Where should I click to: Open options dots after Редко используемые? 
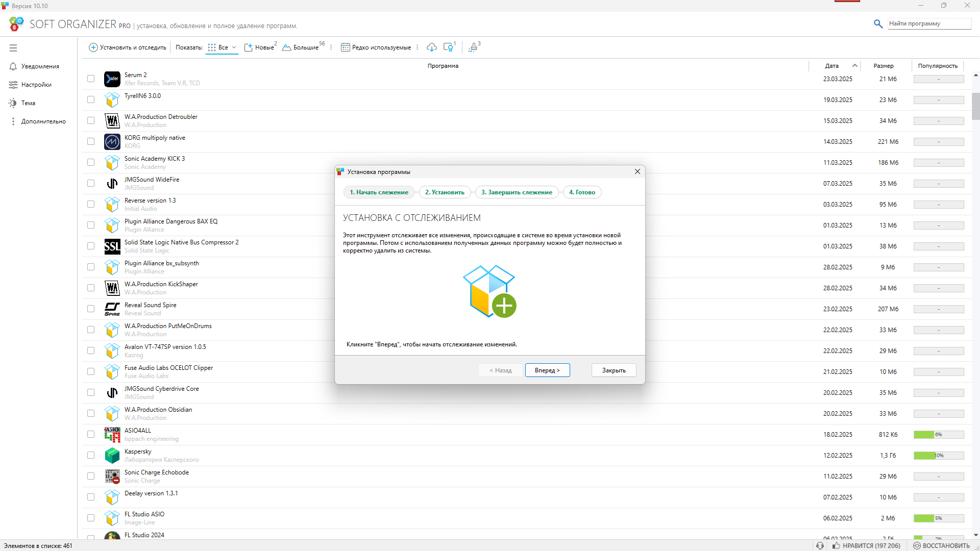pyautogui.click(x=418, y=47)
